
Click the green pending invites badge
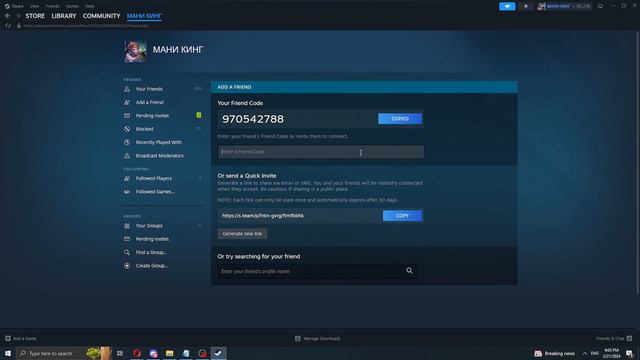(x=199, y=115)
